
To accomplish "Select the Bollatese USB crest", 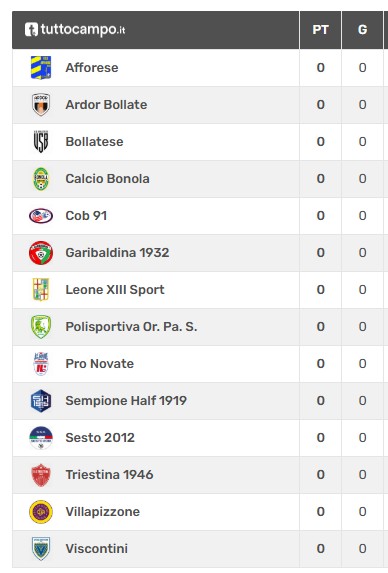I will [41, 141].
